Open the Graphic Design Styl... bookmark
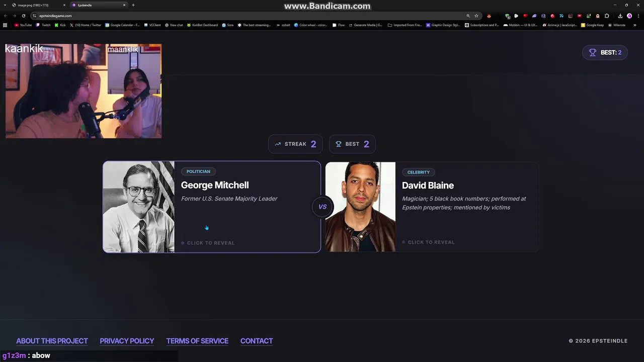644x362 pixels. tap(443, 25)
